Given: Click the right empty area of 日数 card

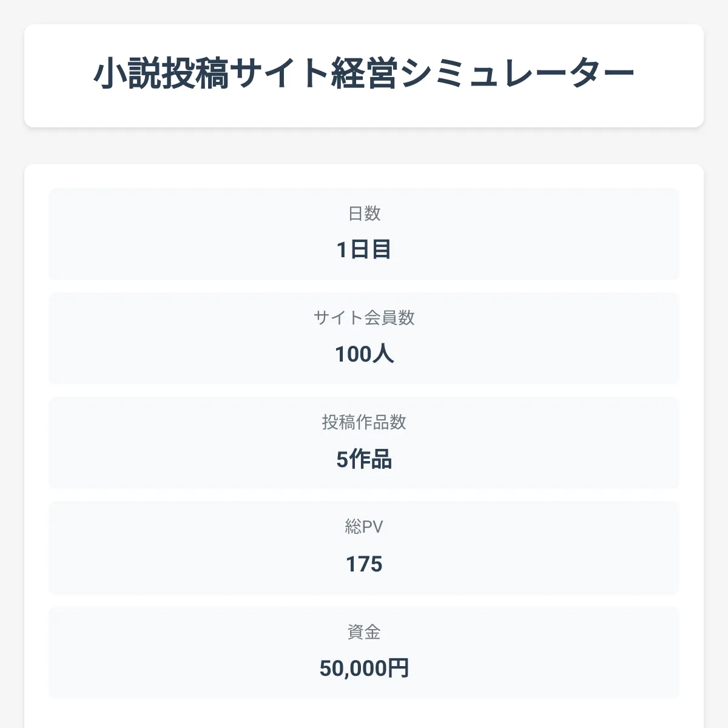Looking at the screenshot, I should 576,234.
